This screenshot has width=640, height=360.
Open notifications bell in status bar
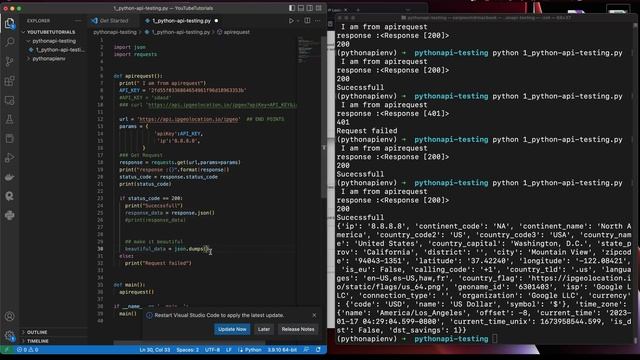pos(318,350)
